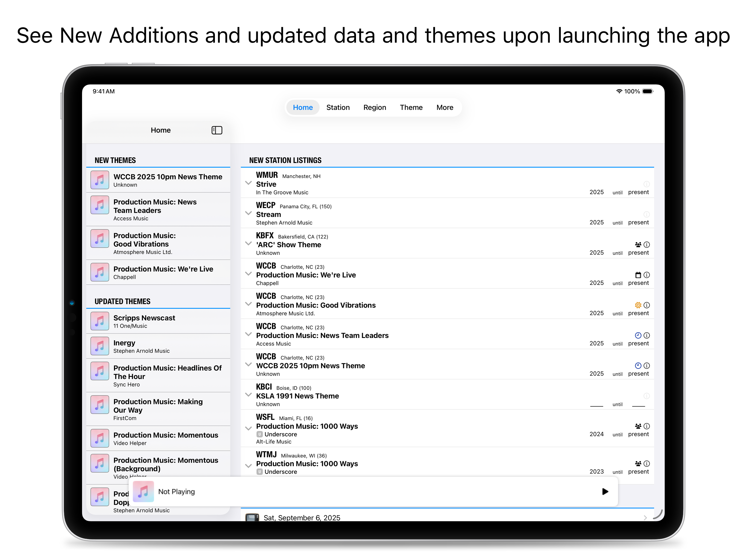
Task: Open info icon for KBCI KSLA 1991 row
Action: click(646, 396)
